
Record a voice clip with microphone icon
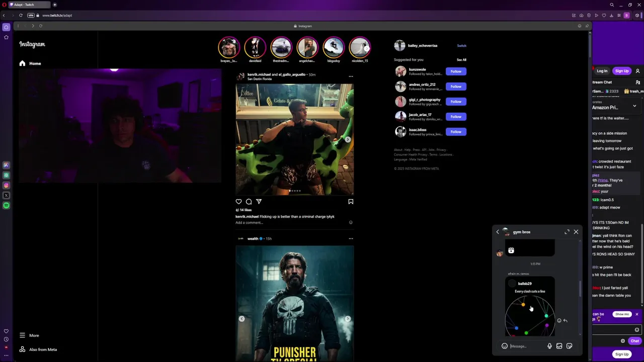click(549, 346)
